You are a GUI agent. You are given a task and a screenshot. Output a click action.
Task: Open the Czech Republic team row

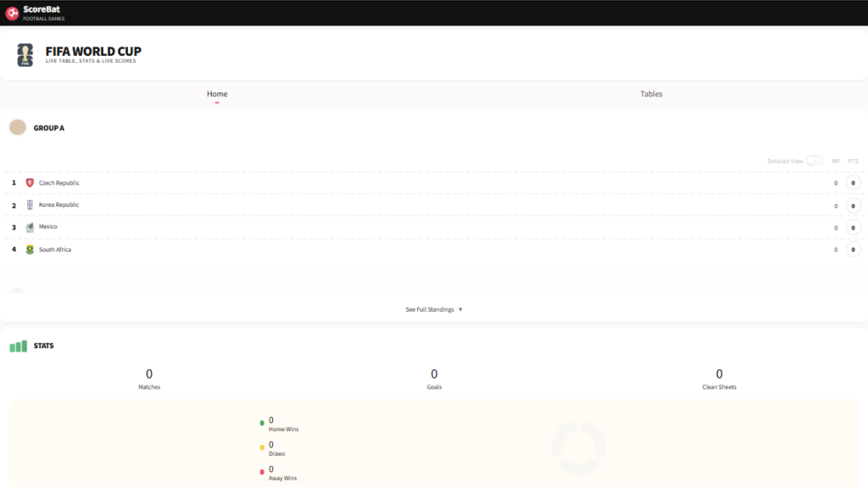pyautogui.click(x=434, y=183)
